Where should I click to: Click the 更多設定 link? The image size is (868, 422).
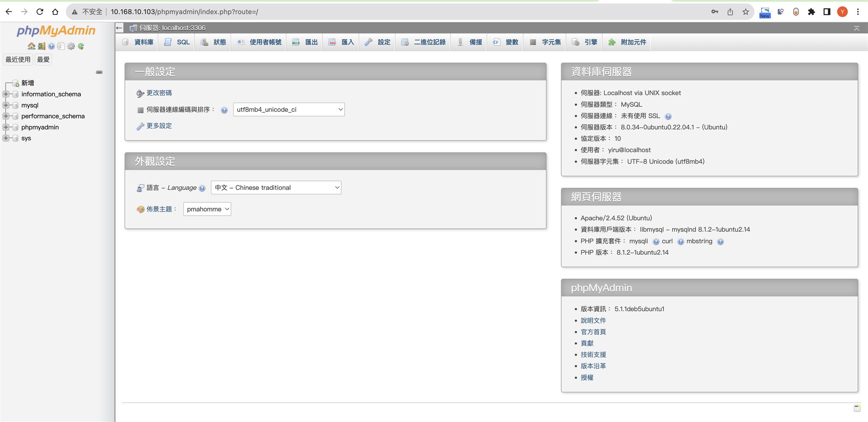click(159, 126)
